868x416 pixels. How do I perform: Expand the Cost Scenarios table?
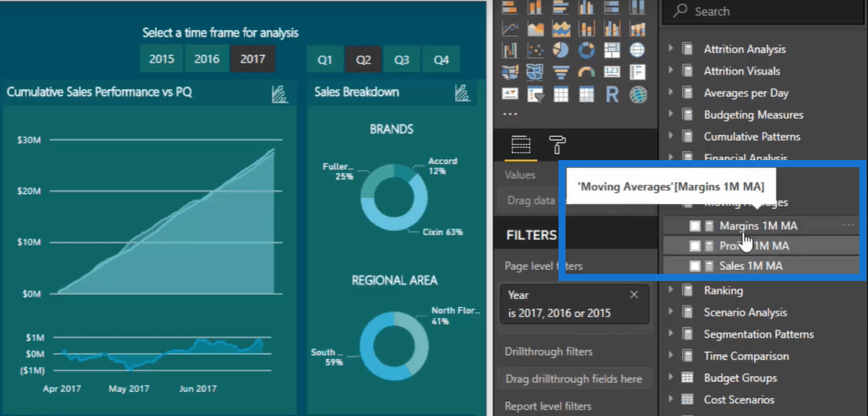670,400
